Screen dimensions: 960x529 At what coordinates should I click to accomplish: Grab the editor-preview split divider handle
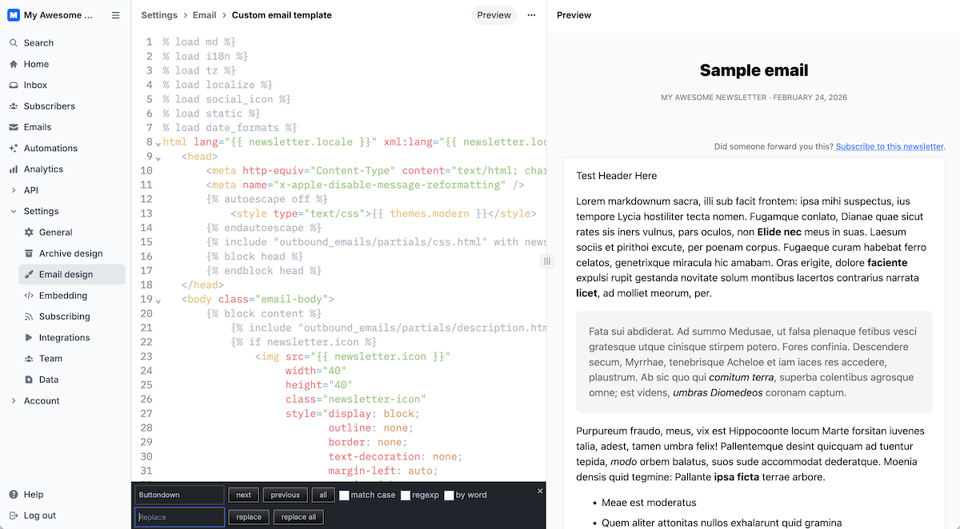pyautogui.click(x=546, y=261)
